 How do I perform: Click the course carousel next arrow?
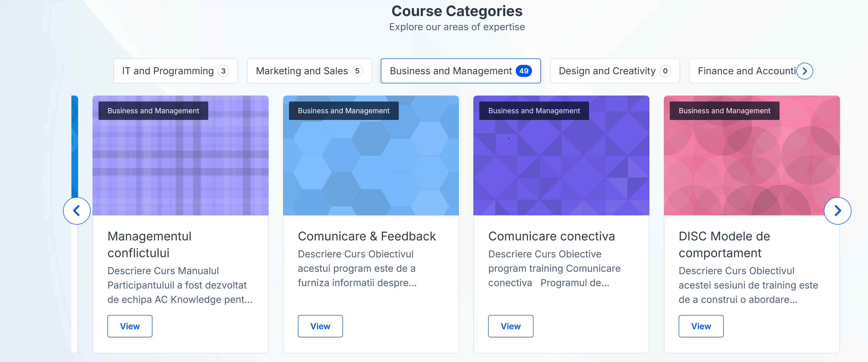tap(837, 211)
